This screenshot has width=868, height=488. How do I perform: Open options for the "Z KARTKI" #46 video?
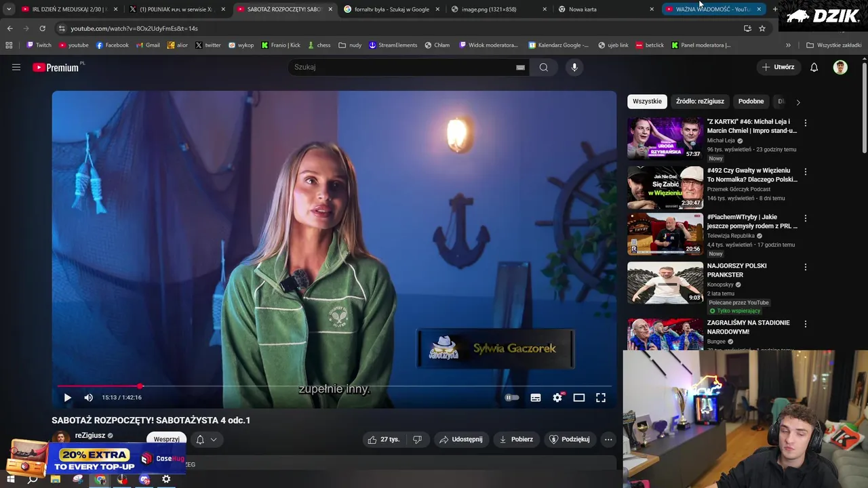[x=805, y=123]
